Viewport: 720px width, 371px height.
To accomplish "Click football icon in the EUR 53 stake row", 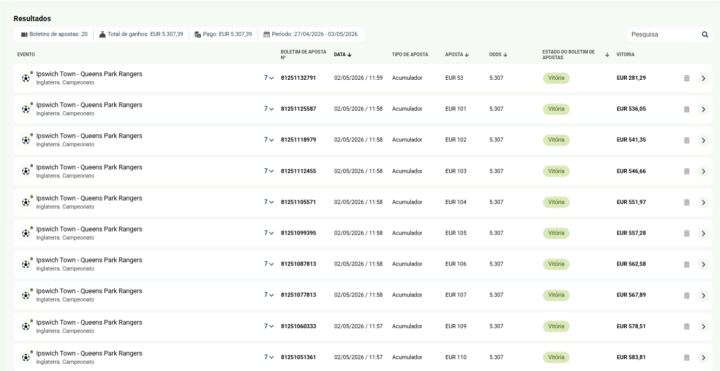I will pos(26,78).
